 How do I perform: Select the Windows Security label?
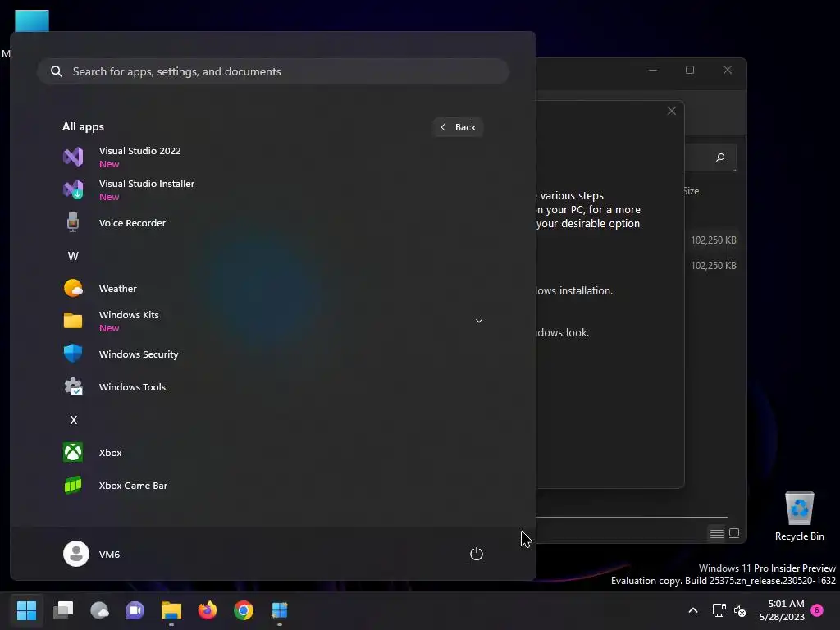click(x=139, y=354)
